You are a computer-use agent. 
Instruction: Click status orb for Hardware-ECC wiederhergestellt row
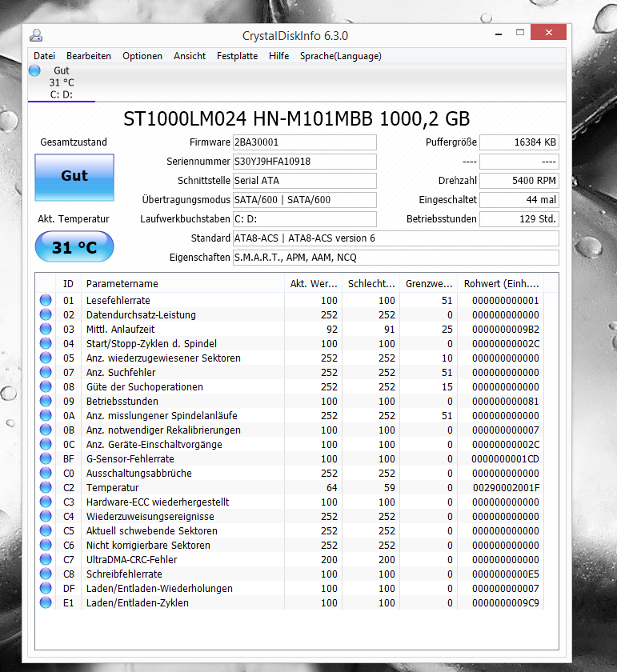tap(46, 502)
